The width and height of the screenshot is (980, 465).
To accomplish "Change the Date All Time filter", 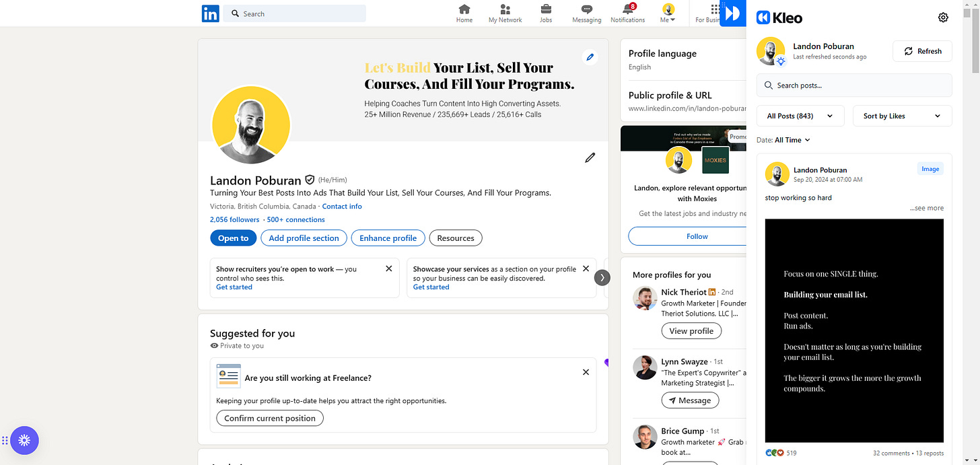I will pos(792,140).
